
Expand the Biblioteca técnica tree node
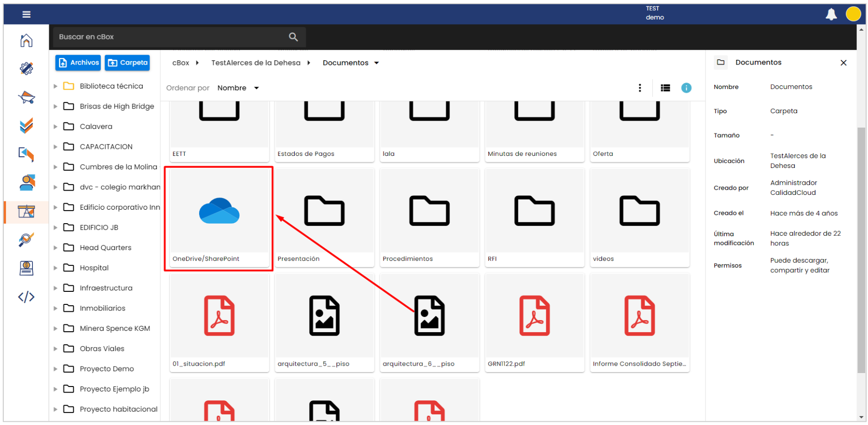pyautogui.click(x=55, y=86)
